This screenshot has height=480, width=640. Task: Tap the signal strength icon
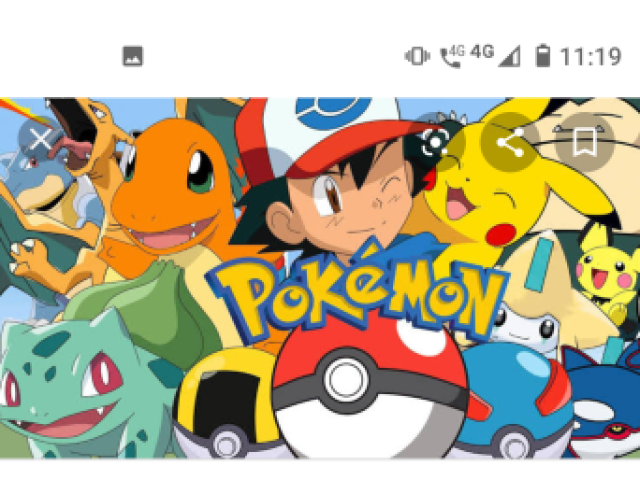pyautogui.click(x=509, y=56)
